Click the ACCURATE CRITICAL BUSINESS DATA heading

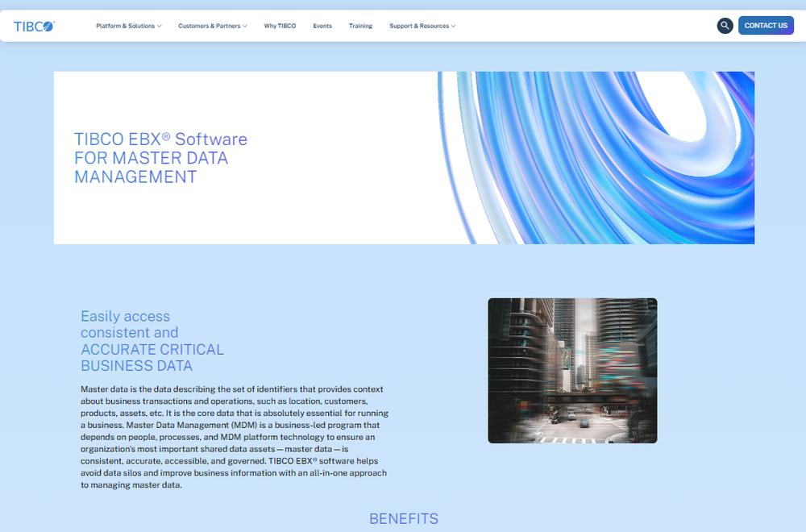click(152, 357)
